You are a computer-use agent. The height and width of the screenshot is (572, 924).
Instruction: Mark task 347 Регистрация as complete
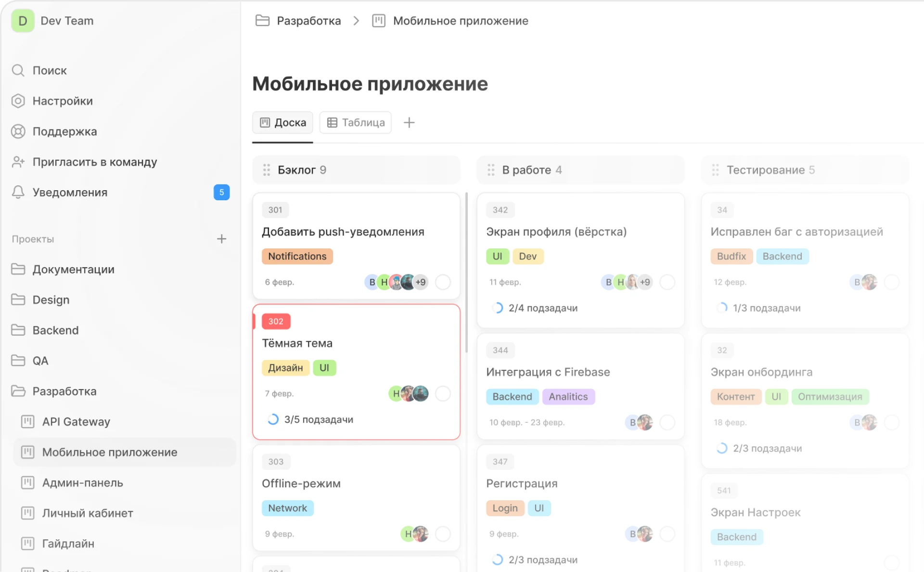(x=667, y=534)
